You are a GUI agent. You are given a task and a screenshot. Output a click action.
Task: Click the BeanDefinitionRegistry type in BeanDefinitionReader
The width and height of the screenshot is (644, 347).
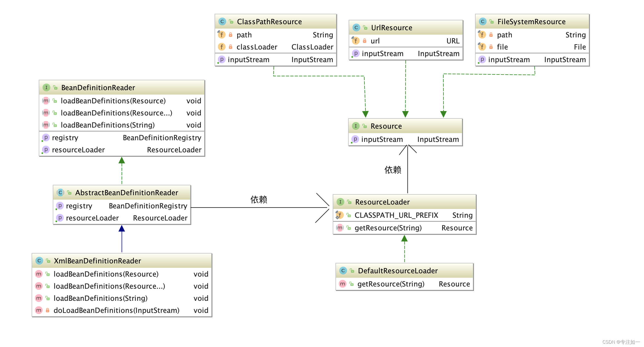pyautogui.click(x=162, y=137)
